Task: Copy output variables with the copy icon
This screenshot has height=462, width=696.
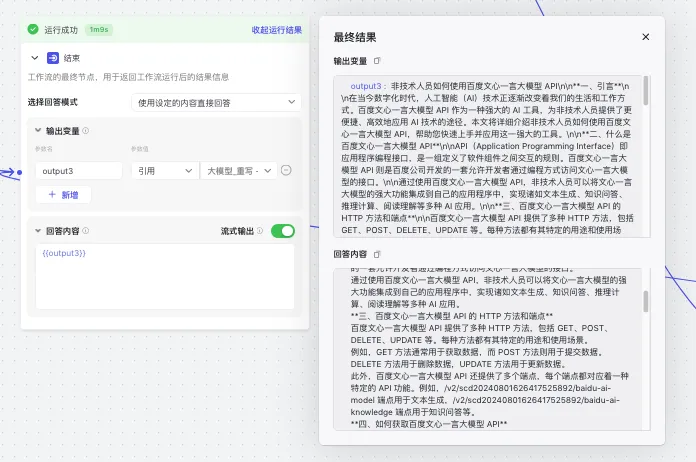Action: (x=377, y=61)
